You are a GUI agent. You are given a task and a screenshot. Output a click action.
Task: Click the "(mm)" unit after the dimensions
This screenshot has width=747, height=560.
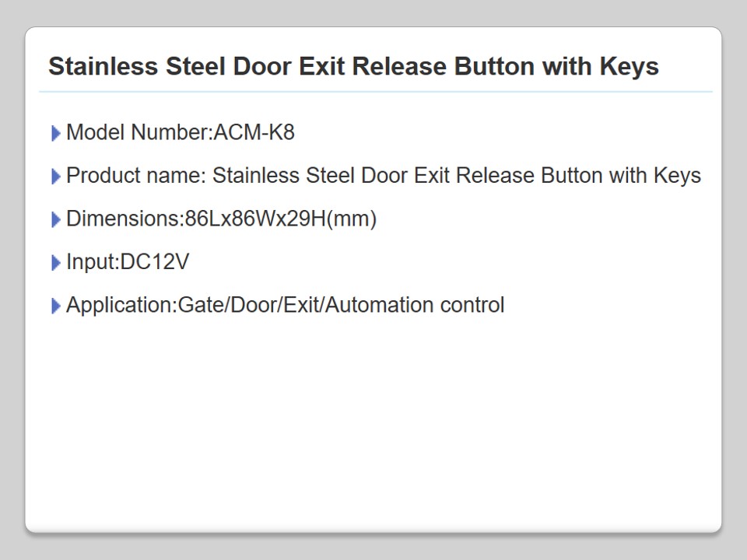(351, 219)
